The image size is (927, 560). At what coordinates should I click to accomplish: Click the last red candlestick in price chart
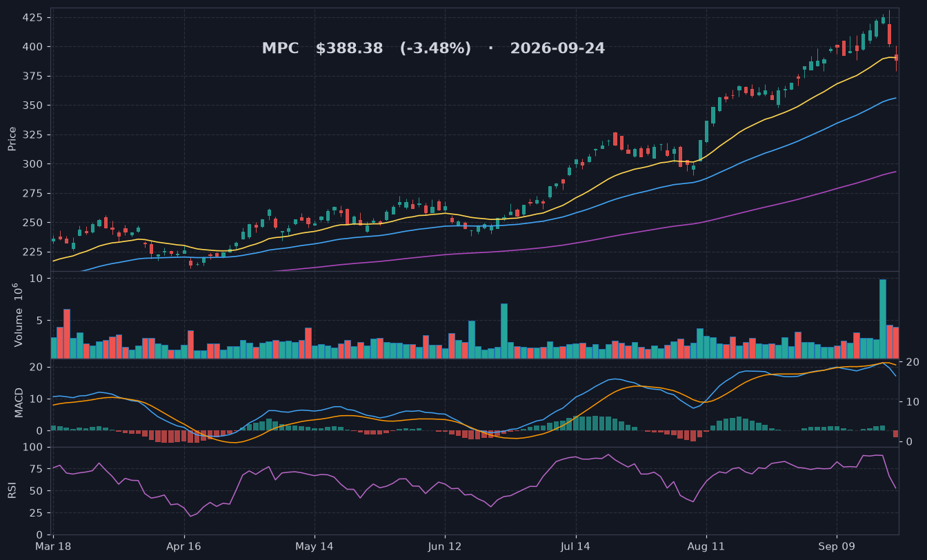click(896, 58)
